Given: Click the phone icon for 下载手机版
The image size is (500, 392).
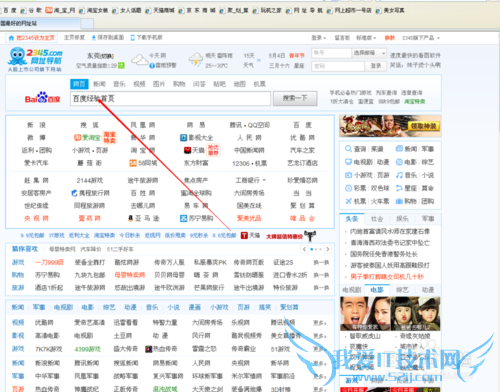Looking at the screenshot, I should (x=132, y=38).
